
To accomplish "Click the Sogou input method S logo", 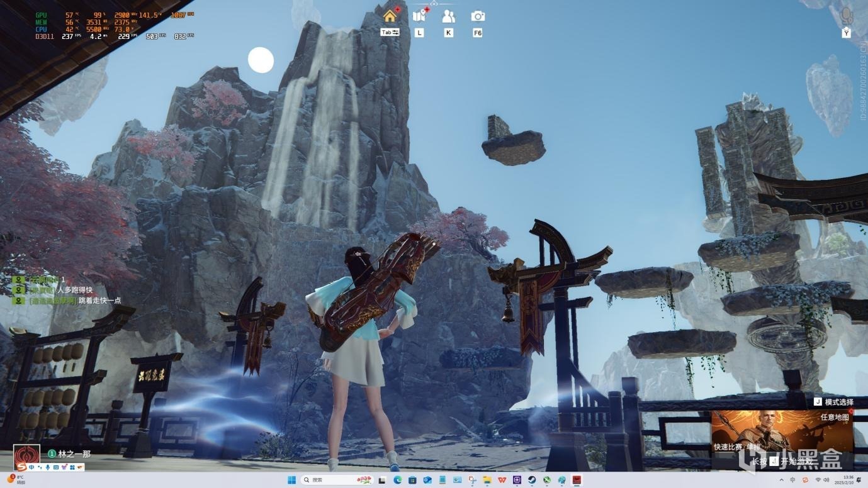I will coord(21,467).
